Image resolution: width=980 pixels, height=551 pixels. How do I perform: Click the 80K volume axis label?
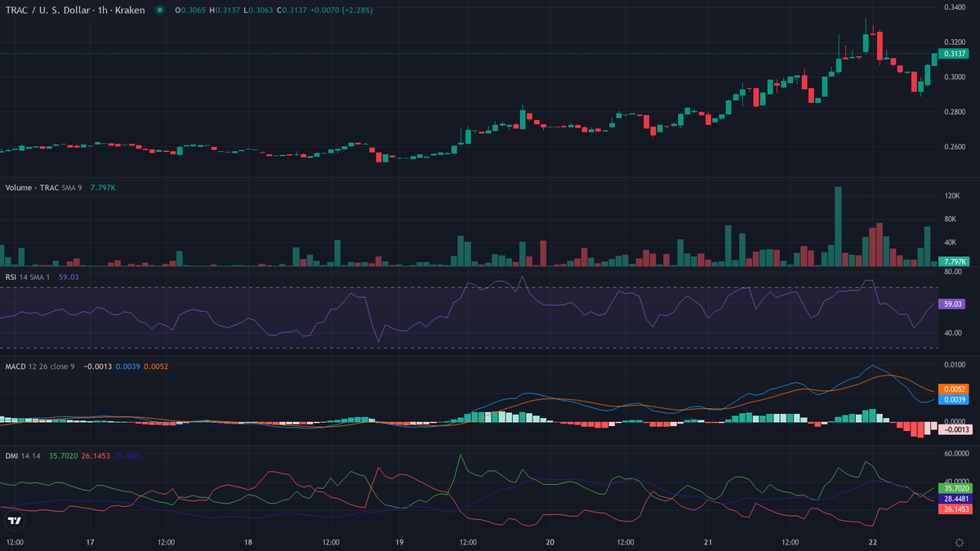(x=950, y=219)
